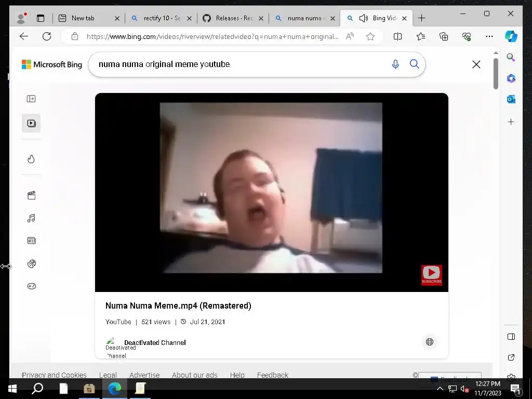532x399 pixels.
Task: Close the numa numa search tab
Action: tap(333, 18)
